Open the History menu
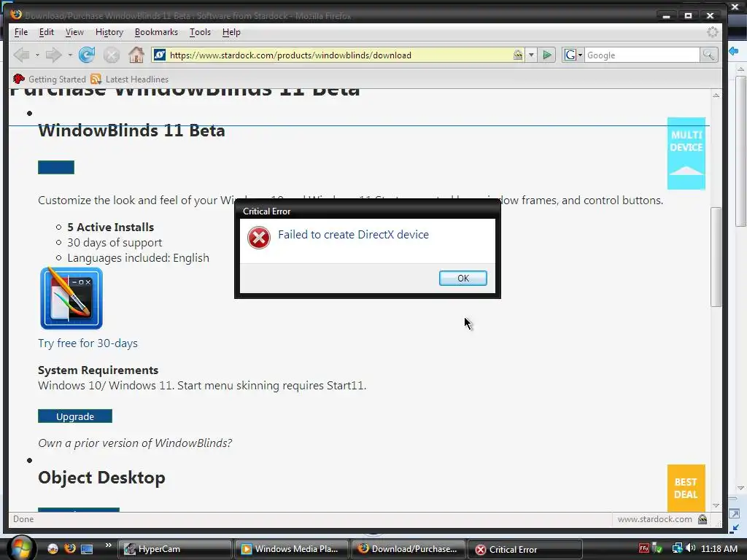The width and height of the screenshot is (747, 560). click(x=109, y=32)
